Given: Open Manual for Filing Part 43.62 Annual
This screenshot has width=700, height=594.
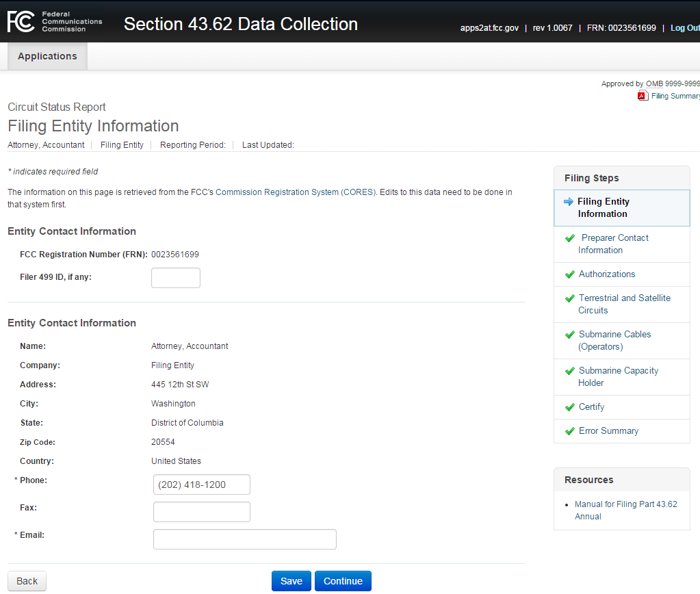Looking at the screenshot, I should 625,510.
